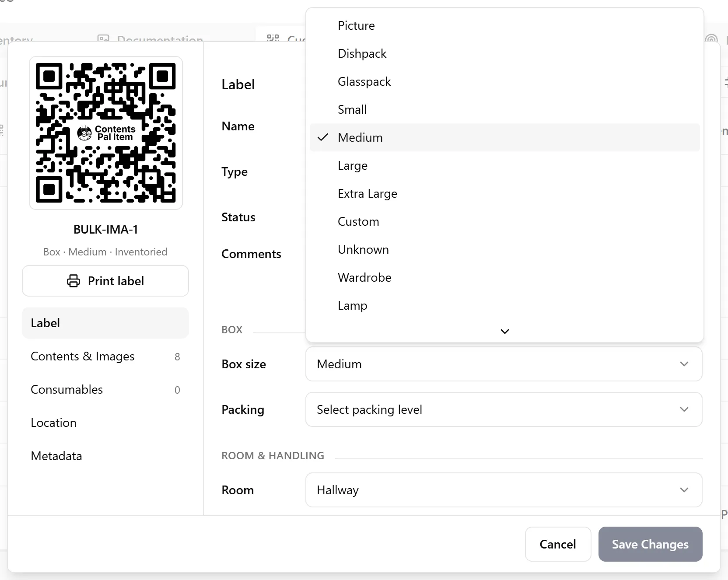Screen dimensions: 728x580
Task: Open the Box size dropdown
Action: pos(504,364)
